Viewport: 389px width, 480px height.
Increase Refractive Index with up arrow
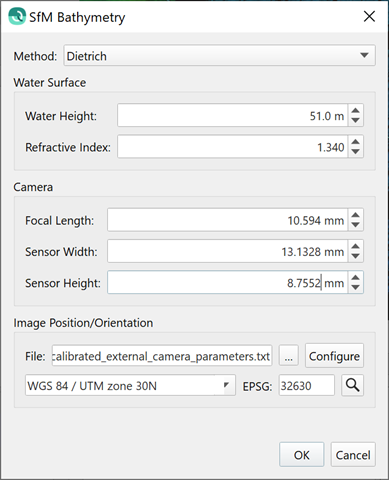356,142
